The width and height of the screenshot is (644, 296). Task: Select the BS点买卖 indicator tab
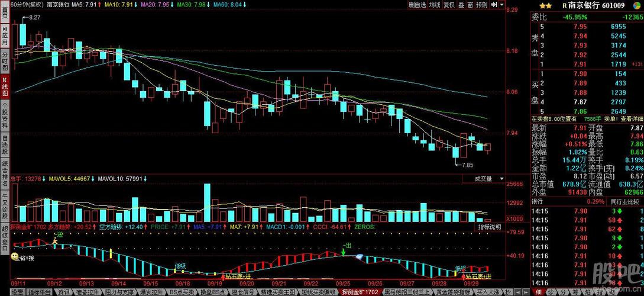tap(183, 292)
